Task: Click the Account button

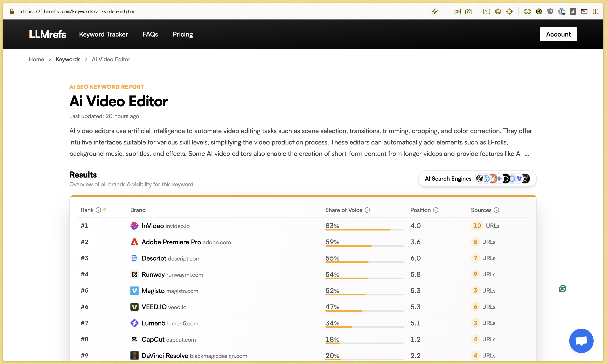Action: pos(558,34)
